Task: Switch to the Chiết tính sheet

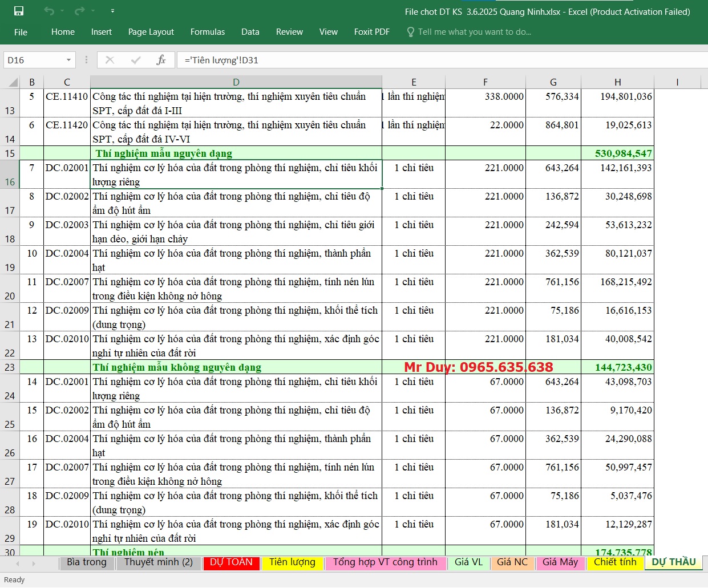Action: click(x=616, y=562)
